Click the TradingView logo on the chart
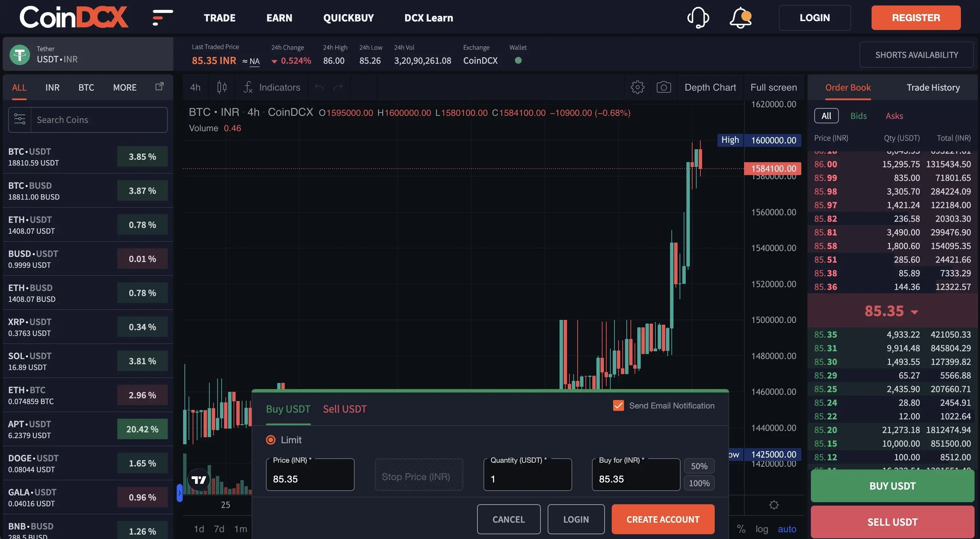 point(199,479)
